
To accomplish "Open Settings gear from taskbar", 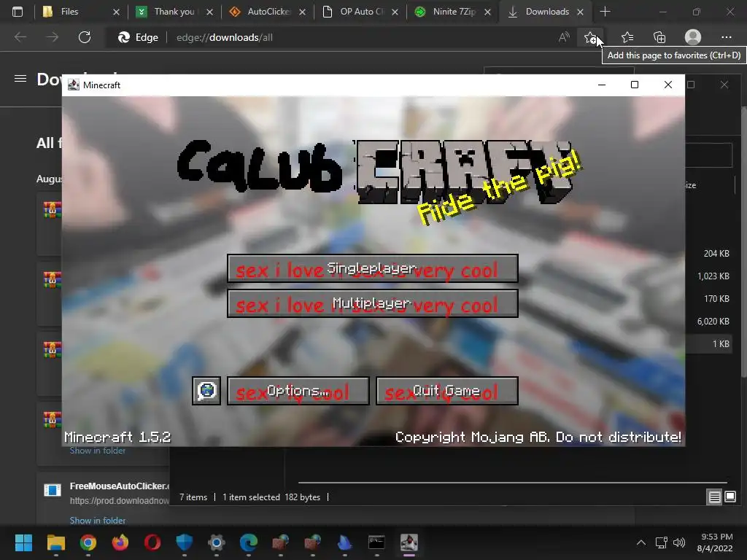I will [x=216, y=542].
